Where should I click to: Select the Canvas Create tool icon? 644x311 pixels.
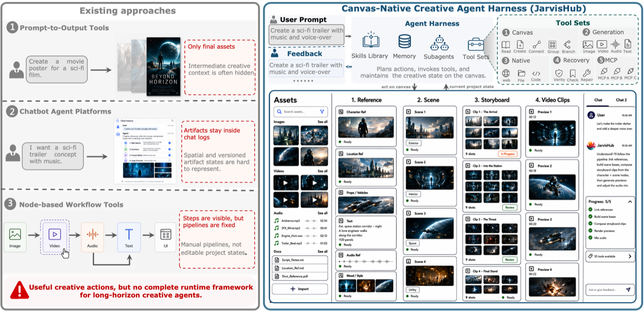[x=521, y=45]
